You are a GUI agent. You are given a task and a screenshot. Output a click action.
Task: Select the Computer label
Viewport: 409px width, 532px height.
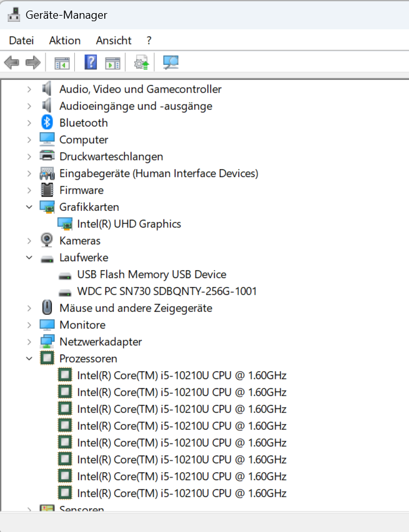click(x=84, y=140)
